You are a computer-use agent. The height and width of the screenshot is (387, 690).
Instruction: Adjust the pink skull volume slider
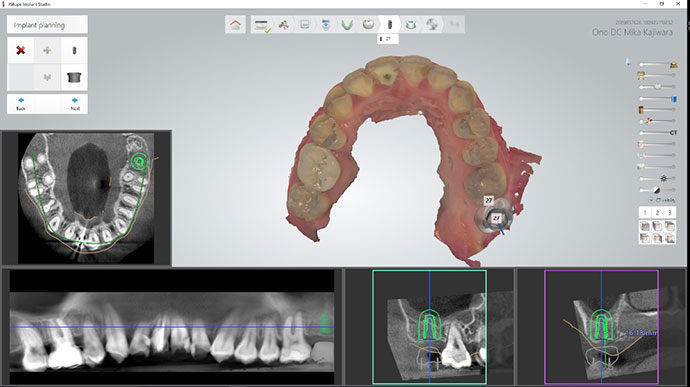[x=657, y=144]
